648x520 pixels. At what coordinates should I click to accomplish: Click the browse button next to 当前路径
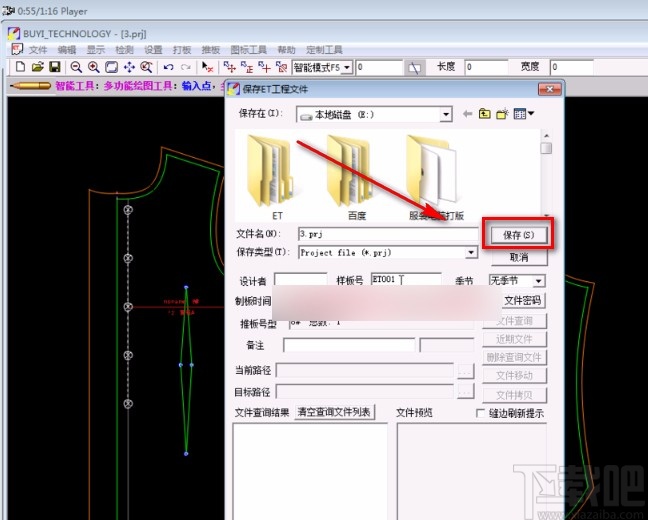coord(465,372)
